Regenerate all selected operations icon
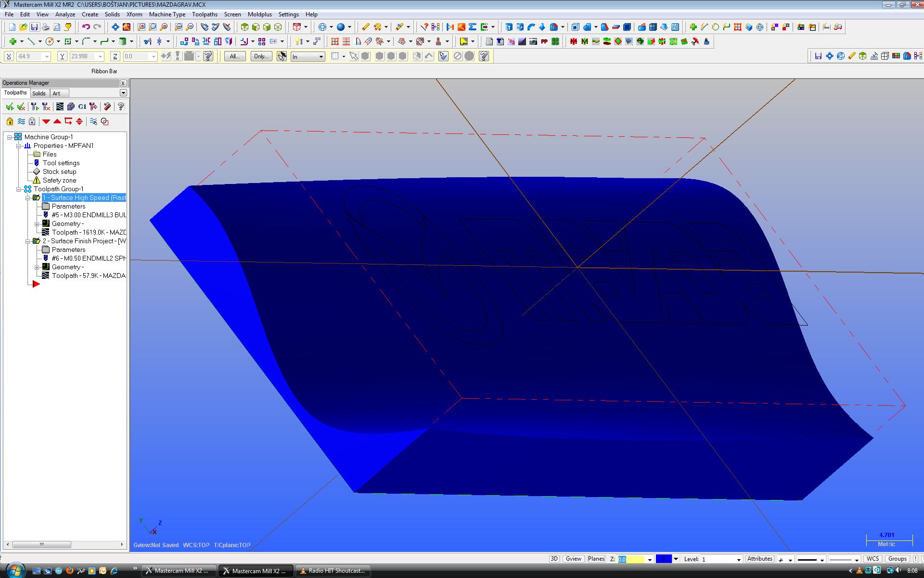This screenshot has height=578, width=924. [35, 106]
